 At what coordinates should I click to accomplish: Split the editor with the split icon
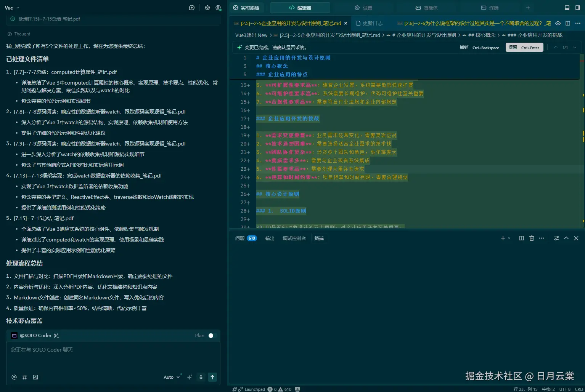(568, 23)
